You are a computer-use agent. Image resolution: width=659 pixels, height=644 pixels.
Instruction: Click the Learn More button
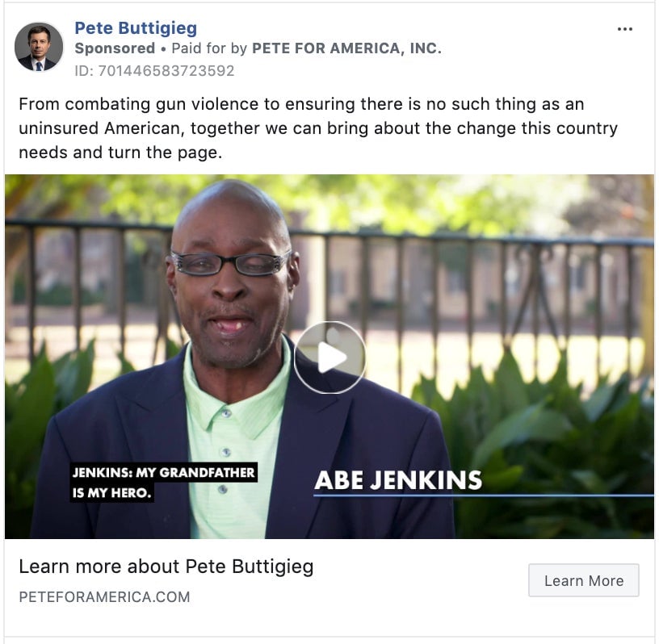pos(584,580)
